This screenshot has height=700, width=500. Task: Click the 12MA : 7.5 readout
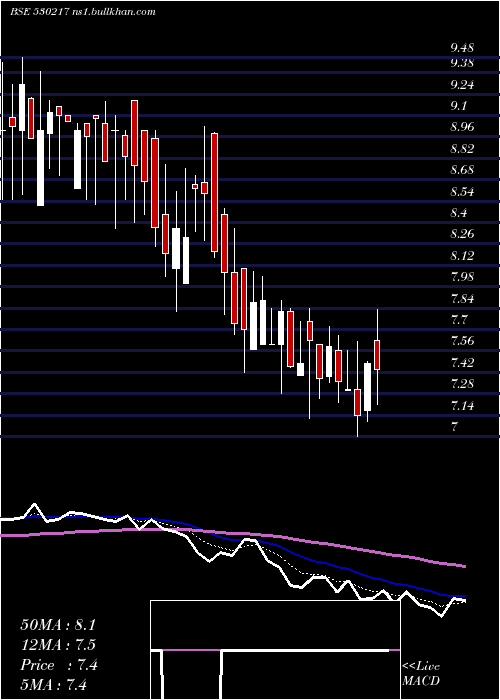point(58,645)
